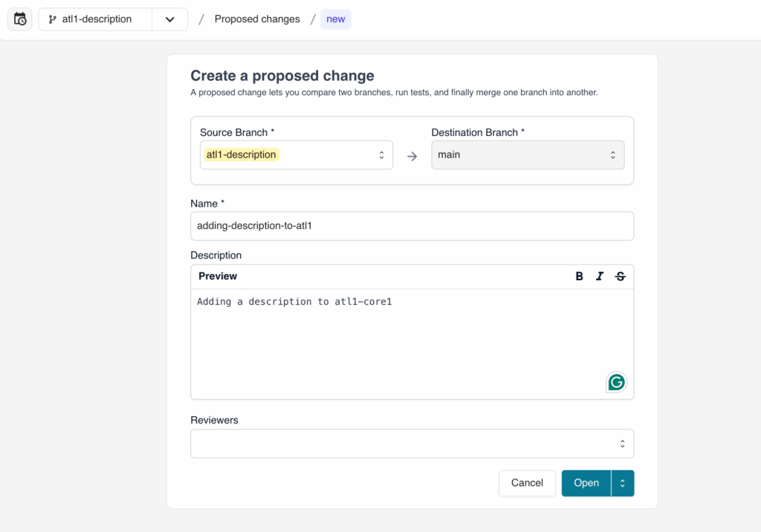Select the Proposed changes breadcrumb
Image resolution: width=761 pixels, height=532 pixels.
pyautogui.click(x=257, y=19)
